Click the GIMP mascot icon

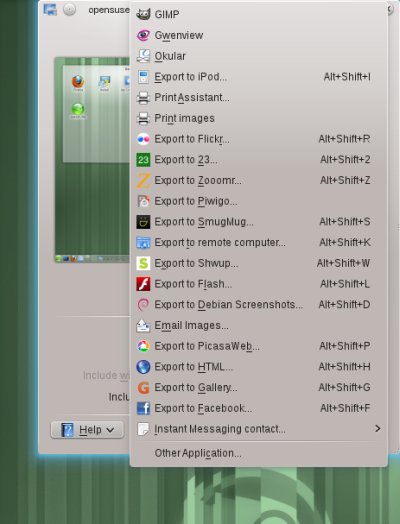pyautogui.click(x=143, y=14)
